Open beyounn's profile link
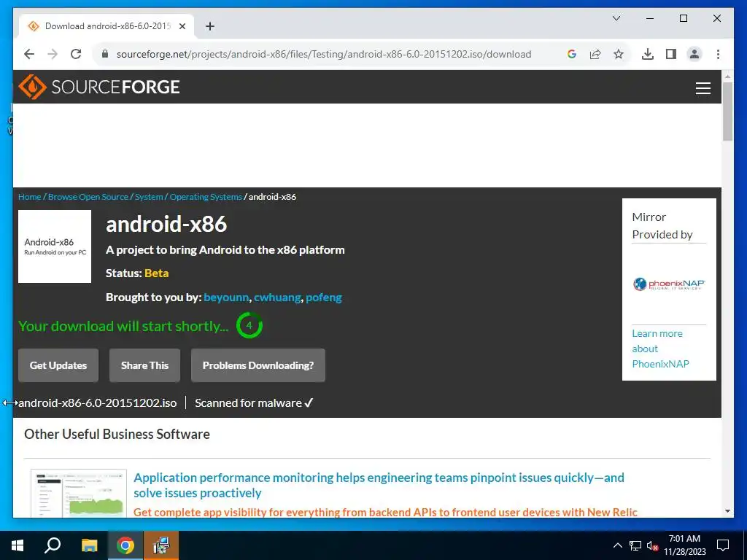Viewport: 747px width, 560px height. tap(226, 297)
